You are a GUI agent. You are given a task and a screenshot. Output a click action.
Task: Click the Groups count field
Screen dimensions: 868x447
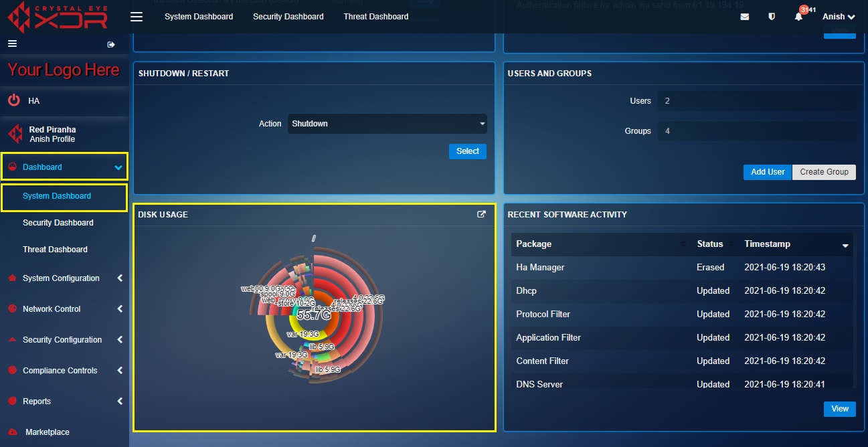[x=757, y=131]
